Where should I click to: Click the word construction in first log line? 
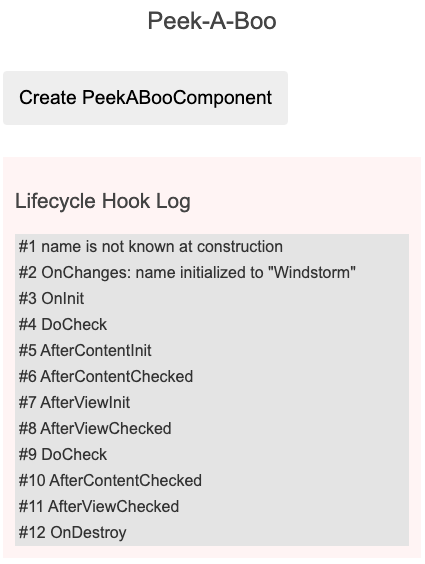coord(240,247)
